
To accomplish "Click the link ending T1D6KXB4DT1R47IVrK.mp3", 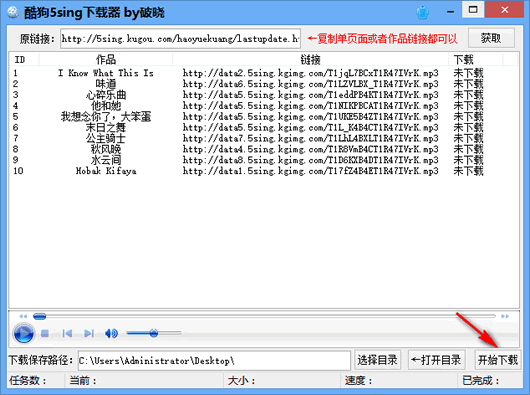I will click(311, 160).
